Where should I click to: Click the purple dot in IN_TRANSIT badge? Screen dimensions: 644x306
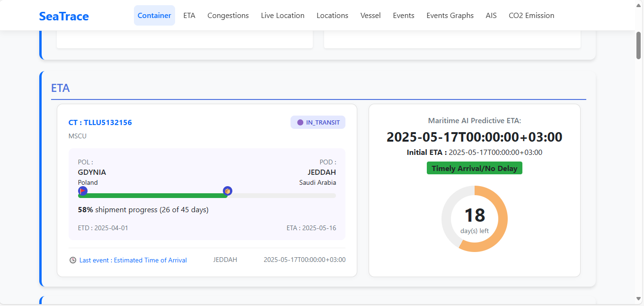tap(300, 122)
